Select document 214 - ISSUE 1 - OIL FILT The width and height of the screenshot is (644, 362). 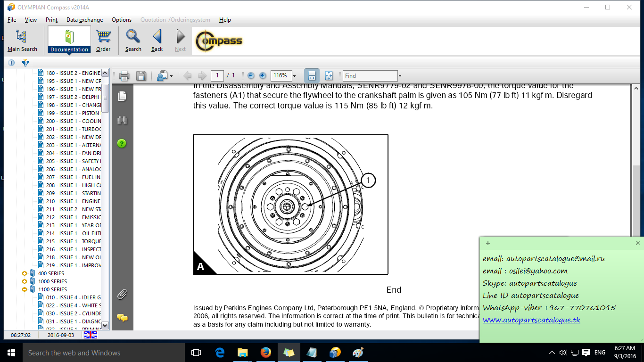coord(73,233)
